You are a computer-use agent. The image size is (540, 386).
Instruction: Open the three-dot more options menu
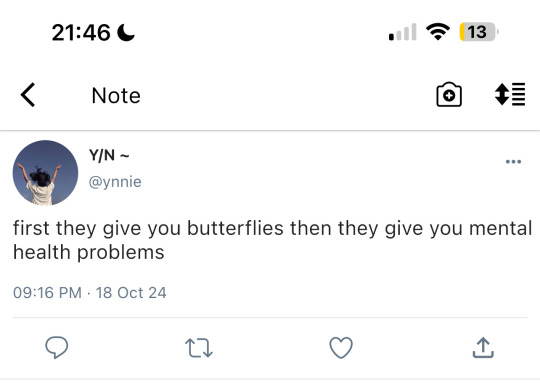click(x=513, y=161)
